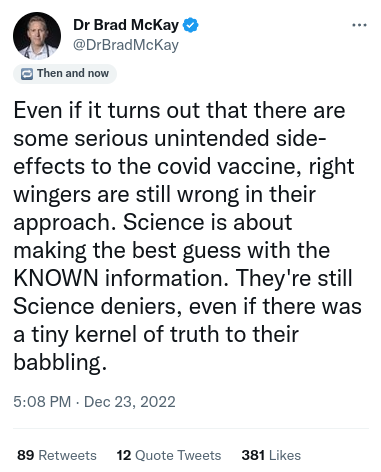Screen dimensions: 381x472
Task: Visit the Dr Brad McKay display name
Action: [126, 25]
